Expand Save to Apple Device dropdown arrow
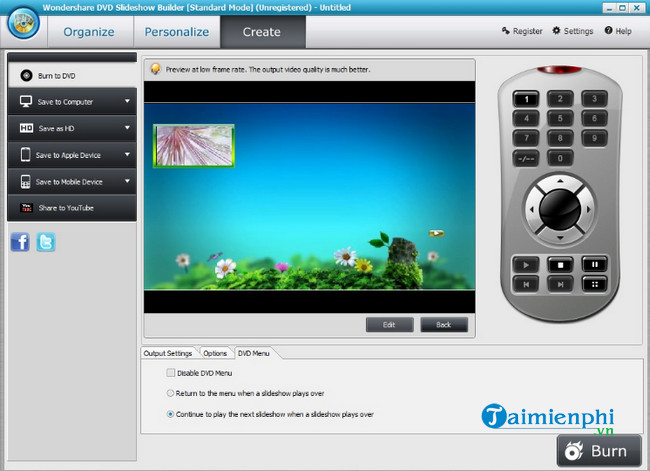This screenshot has width=650, height=471. coord(127,154)
